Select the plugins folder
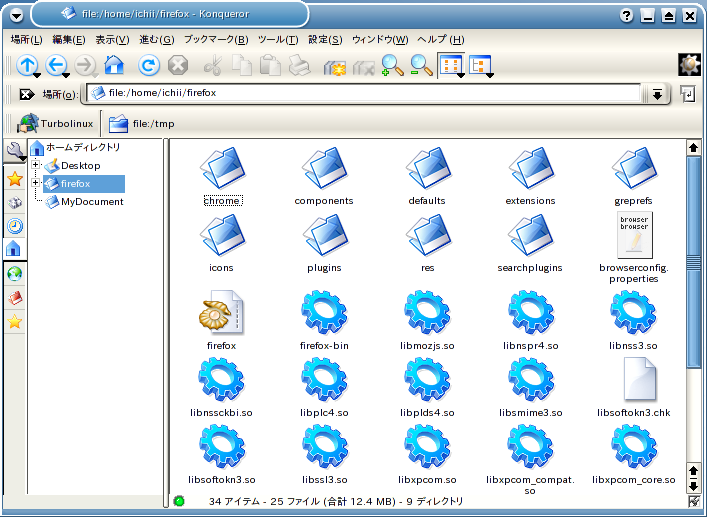Viewport: 707px width, 517px height. click(x=324, y=243)
